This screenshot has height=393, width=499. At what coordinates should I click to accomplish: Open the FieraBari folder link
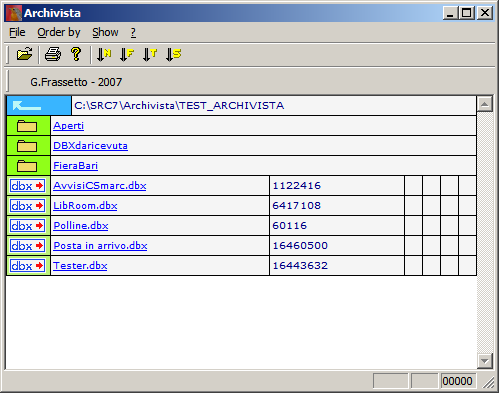tap(75, 166)
